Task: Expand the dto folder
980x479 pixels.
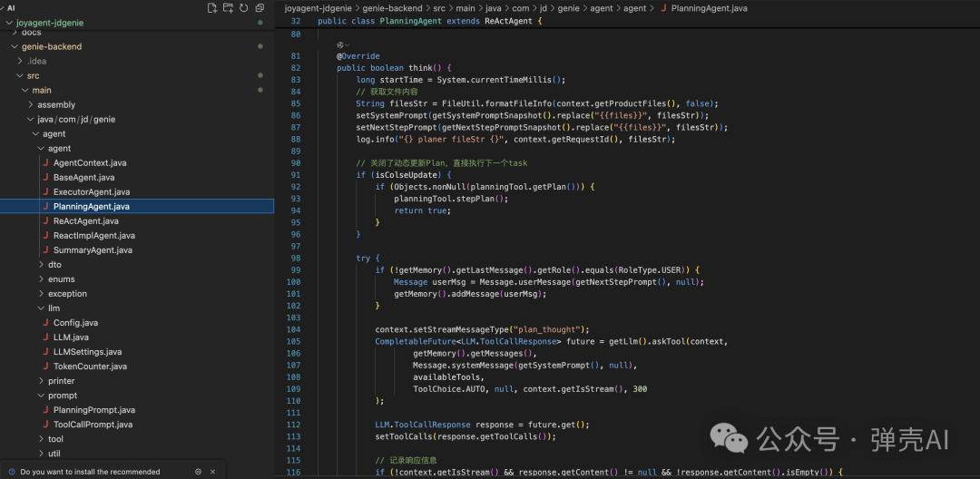Action: click(41, 265)
